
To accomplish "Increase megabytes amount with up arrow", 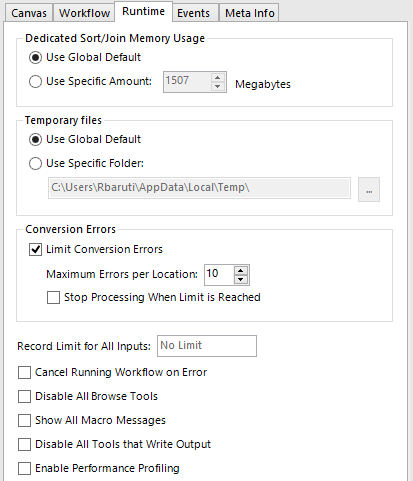I will (x=218, y=77).
